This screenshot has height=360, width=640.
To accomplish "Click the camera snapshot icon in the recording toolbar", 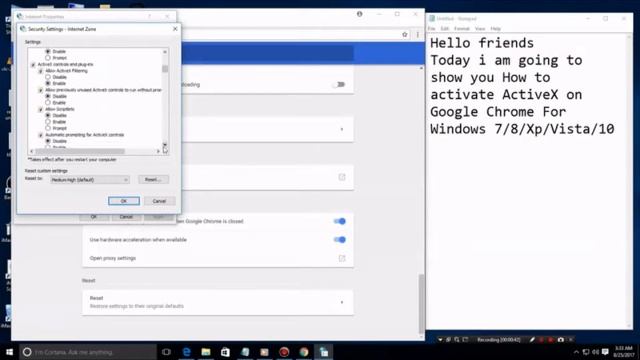I will (x=561, y=340).
